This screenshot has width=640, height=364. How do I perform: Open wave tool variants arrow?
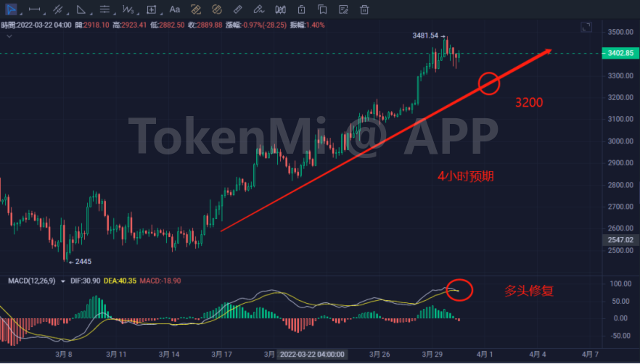click(x=138, y=14)
